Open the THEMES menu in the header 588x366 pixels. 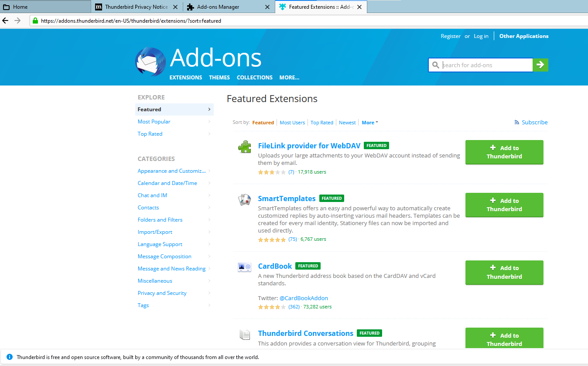point(219,78)
